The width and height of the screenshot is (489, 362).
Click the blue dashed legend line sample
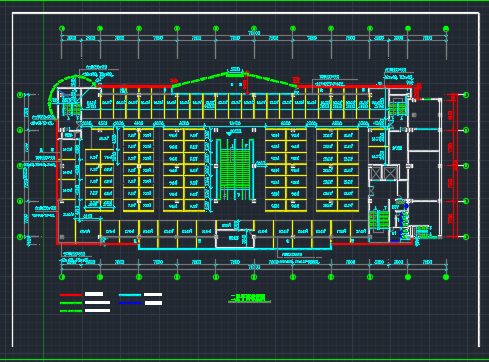pos(130,303)
